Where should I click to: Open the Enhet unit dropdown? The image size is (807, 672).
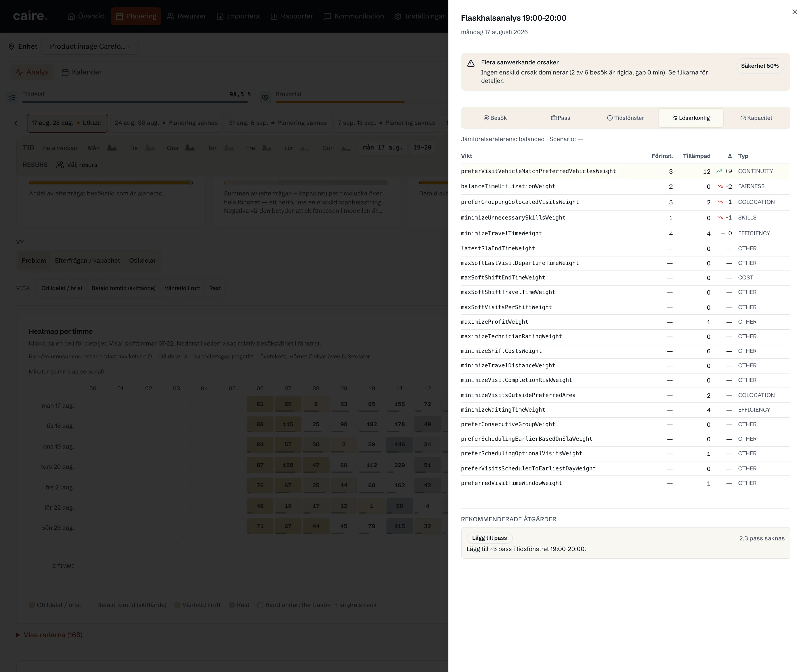(90, 46)
